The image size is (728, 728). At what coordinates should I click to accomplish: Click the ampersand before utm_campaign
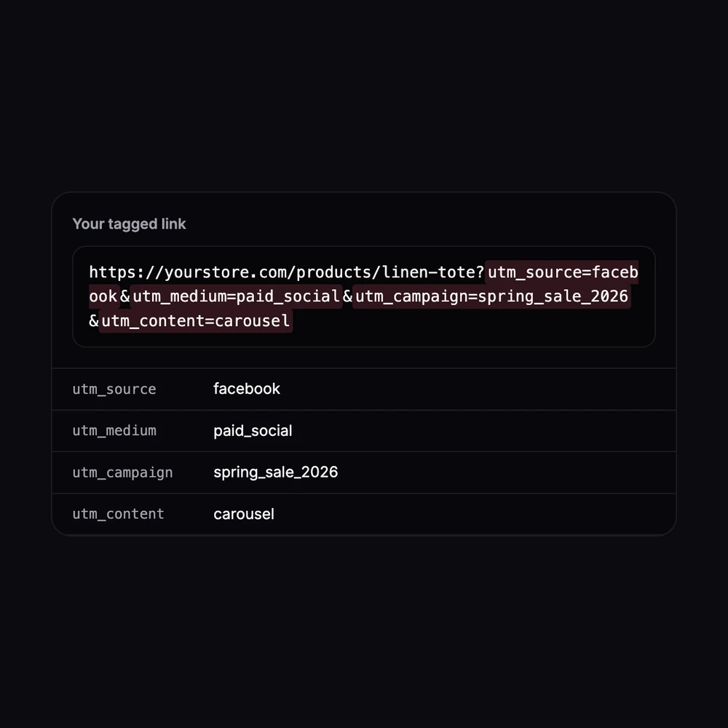(348, 296)
